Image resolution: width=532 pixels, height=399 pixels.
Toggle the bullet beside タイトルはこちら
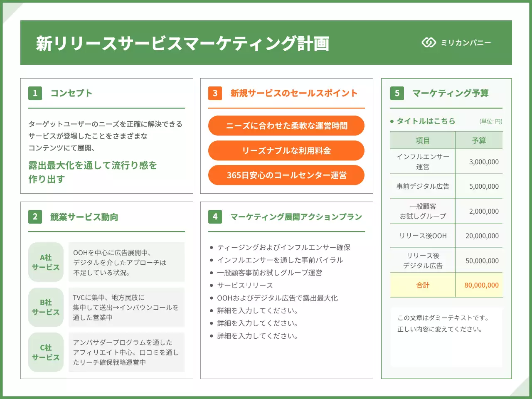(x=391, y=121)
